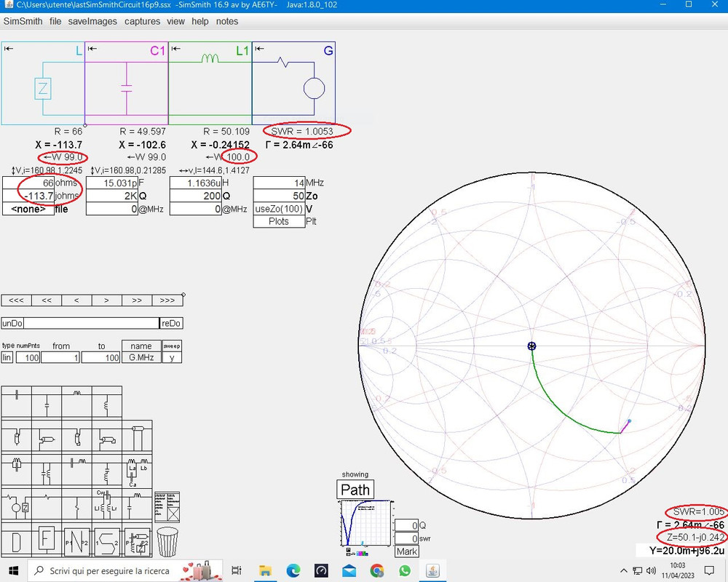Edit the 1.1636u inductance field
Viewport: 728px width, 582px height.
[195, 183]
